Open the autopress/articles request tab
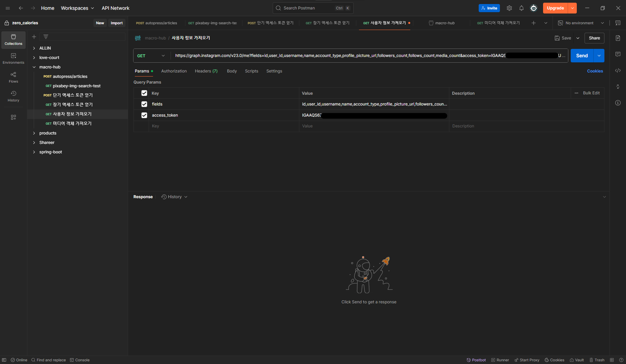 point(156,23)
